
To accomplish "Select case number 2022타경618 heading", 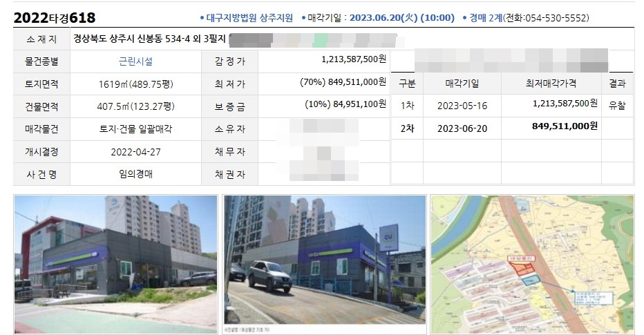I will point(55,18).
